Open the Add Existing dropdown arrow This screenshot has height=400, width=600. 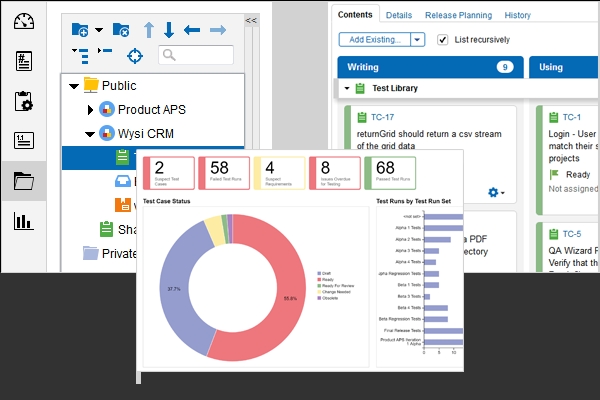(x=417, y=40)
